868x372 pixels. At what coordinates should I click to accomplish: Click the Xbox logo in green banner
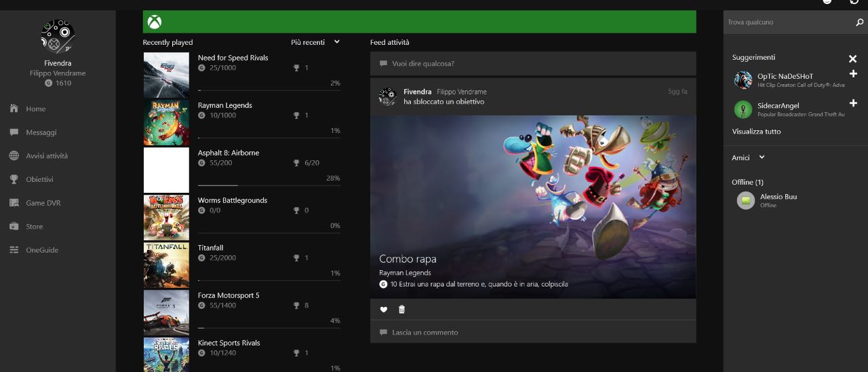pos(155,22)
